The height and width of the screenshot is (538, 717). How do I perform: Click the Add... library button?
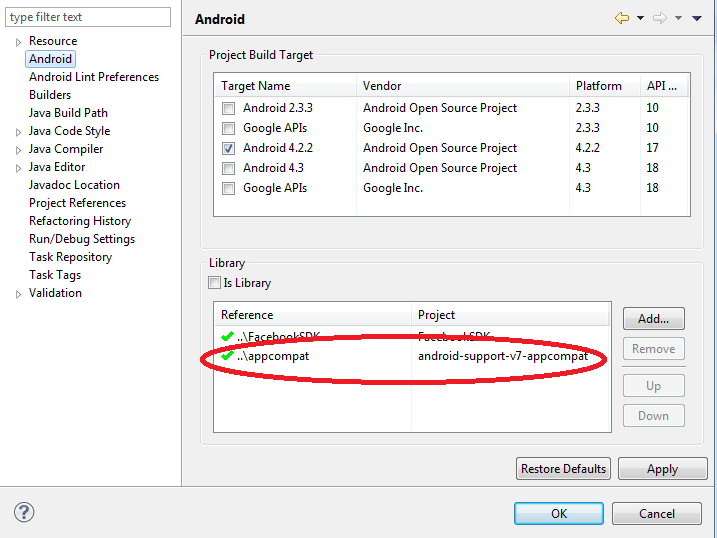click(653, 318)
